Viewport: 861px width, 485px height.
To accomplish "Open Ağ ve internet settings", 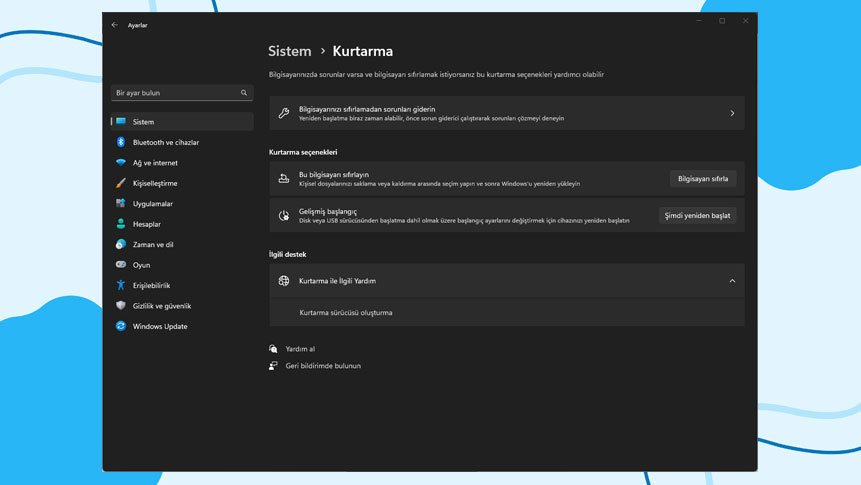I will 155,163.
